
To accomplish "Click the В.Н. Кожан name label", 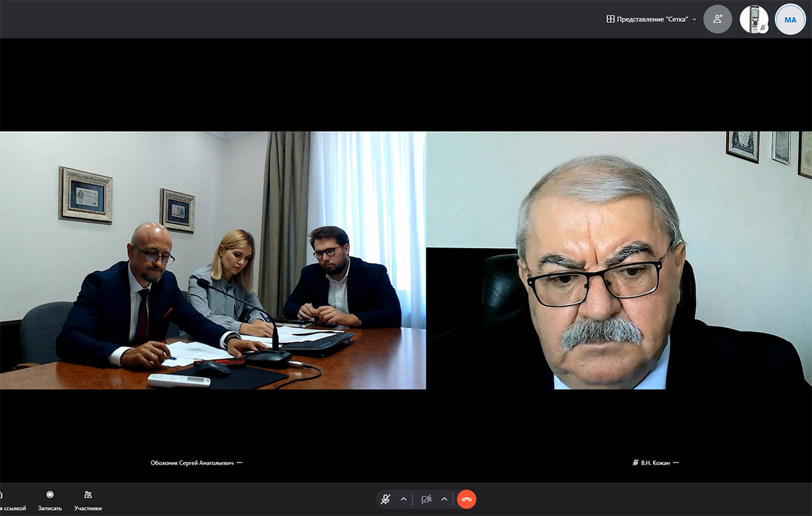I will coord(655,463).
